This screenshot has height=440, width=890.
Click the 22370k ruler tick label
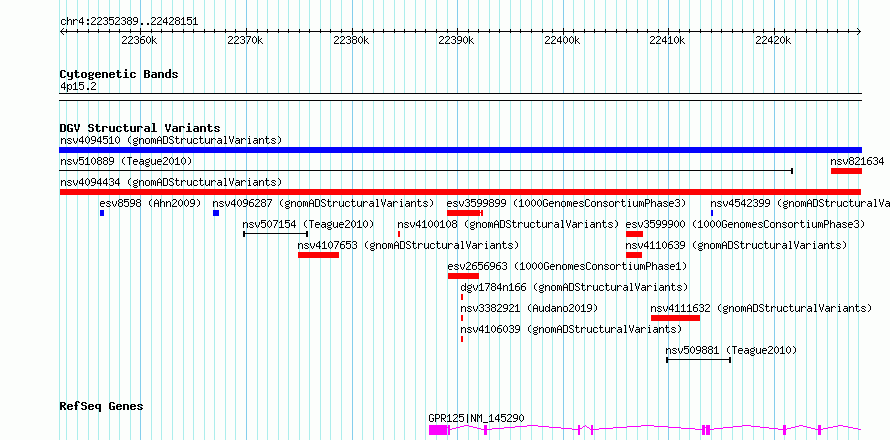click(x=245, y=41)
